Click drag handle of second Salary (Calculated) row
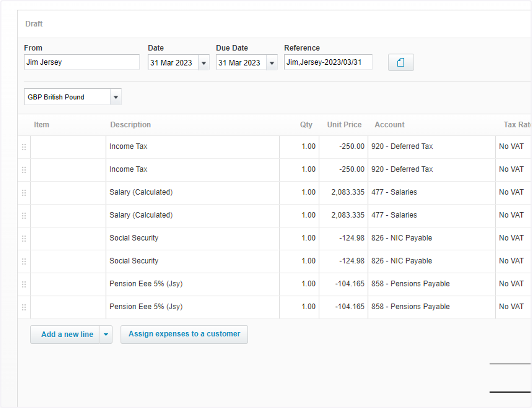Viewport: 532px width, 408px height. click(24, 216)
